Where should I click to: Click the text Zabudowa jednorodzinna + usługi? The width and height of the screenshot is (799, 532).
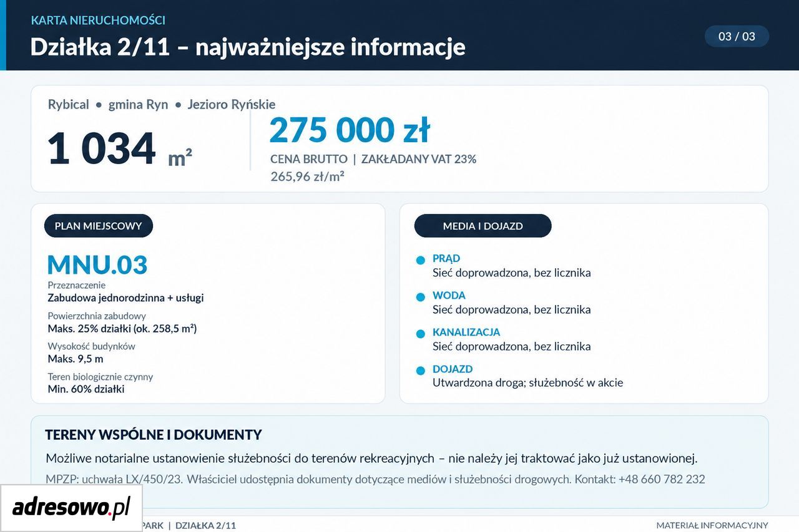pyautogui.click(x=125, y=298)
